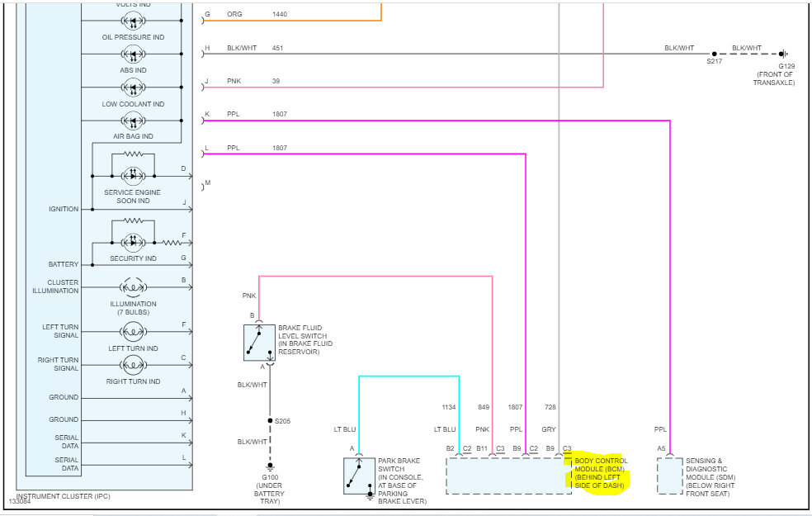Click the cluster illumination bulb symbol
812x516 pixels.
(x=133, y=287)
